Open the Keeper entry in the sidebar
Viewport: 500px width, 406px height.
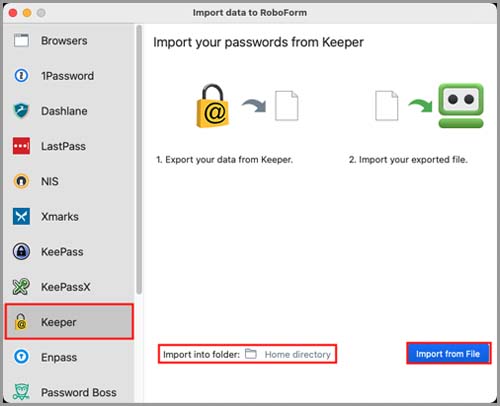(69, 322)
